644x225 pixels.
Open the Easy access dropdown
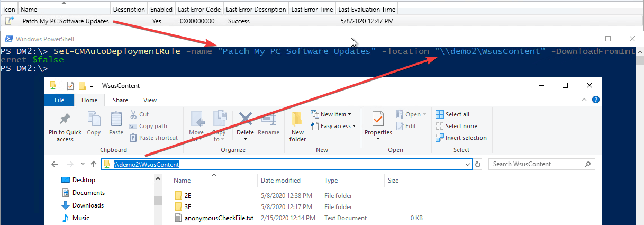point(333,126)
